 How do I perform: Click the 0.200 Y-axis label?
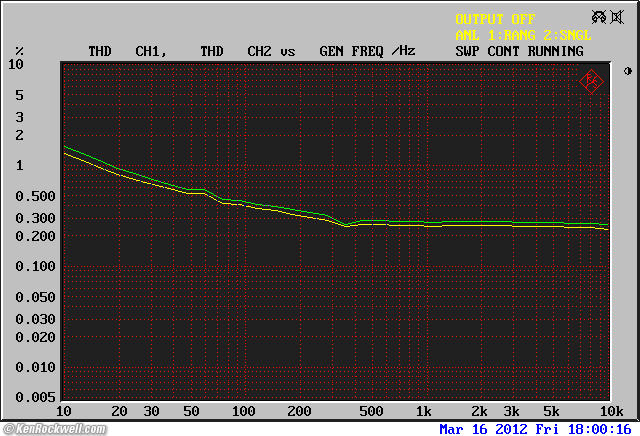click(35, 236)
